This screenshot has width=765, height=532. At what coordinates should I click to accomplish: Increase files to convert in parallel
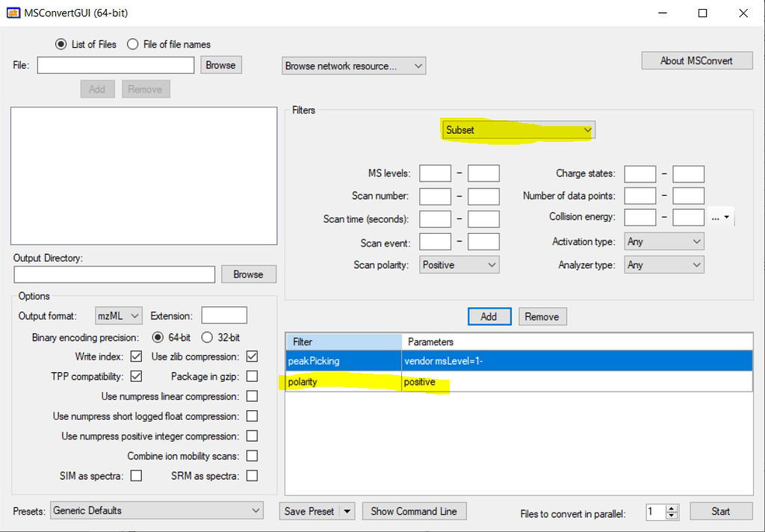click(672, 508)
